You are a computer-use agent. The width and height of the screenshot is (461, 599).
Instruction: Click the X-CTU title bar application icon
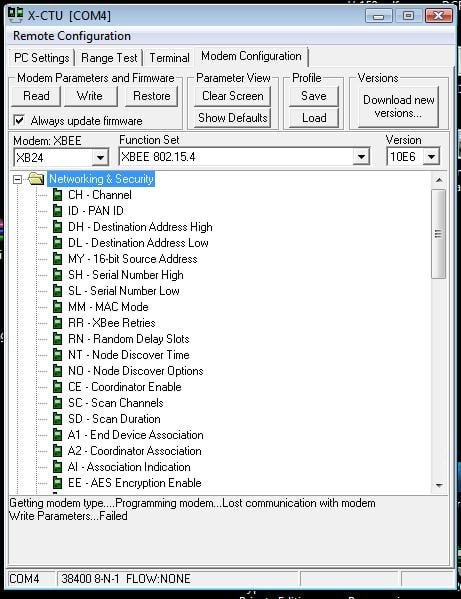pyautogui.click(x=16, y=15)
